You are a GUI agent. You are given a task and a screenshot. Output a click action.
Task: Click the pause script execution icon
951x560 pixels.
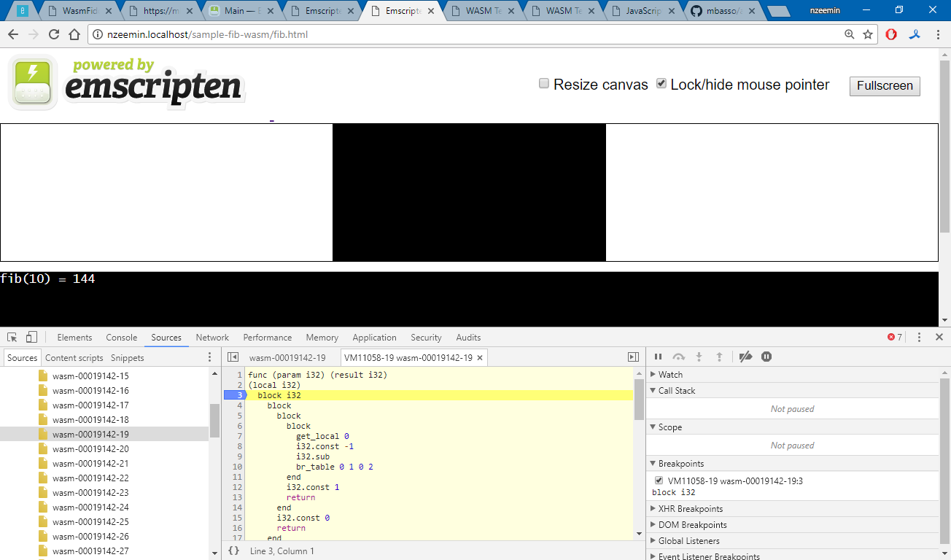659,357
